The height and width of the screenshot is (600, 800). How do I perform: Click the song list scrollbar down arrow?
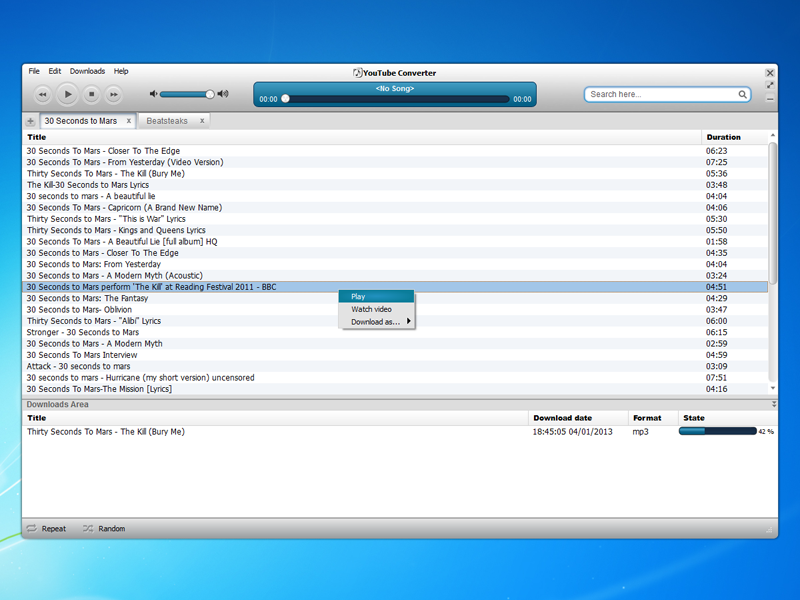(x=773, y=388)
